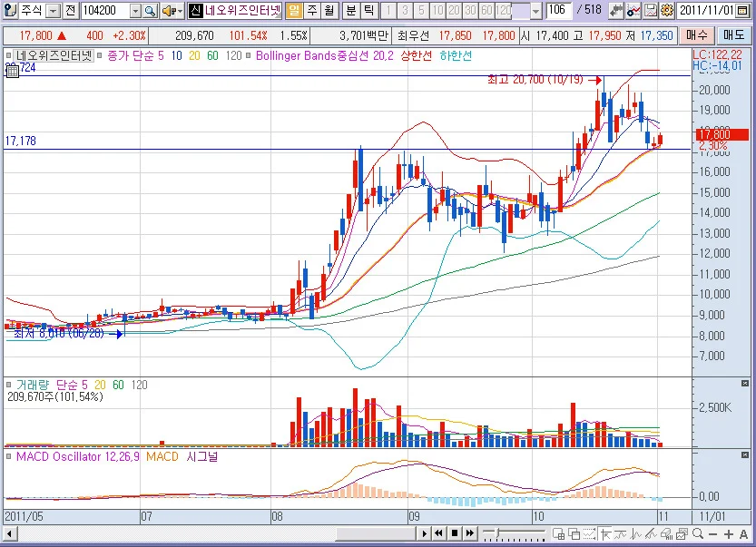Open the minute interval dropdown arrow
The height and width of the screenshot is (547, 756).
[535, 11]
